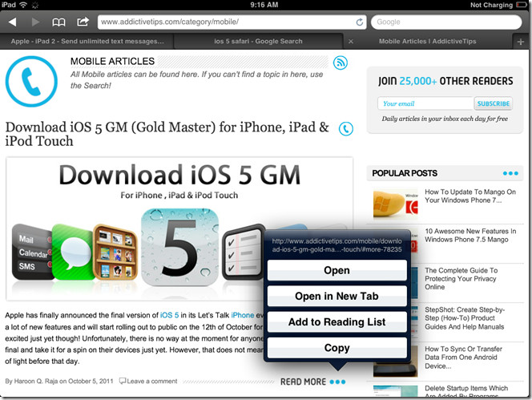Screen dimensions: 532x400
Task: Click the large phone Mobile category logo
Action: tap(31, 82)
